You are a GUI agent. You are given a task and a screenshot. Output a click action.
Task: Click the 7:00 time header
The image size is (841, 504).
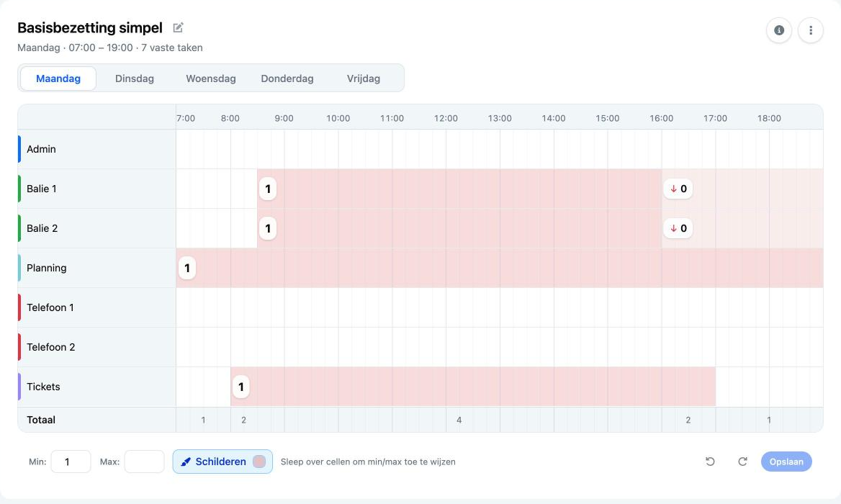tap(186, 118)
